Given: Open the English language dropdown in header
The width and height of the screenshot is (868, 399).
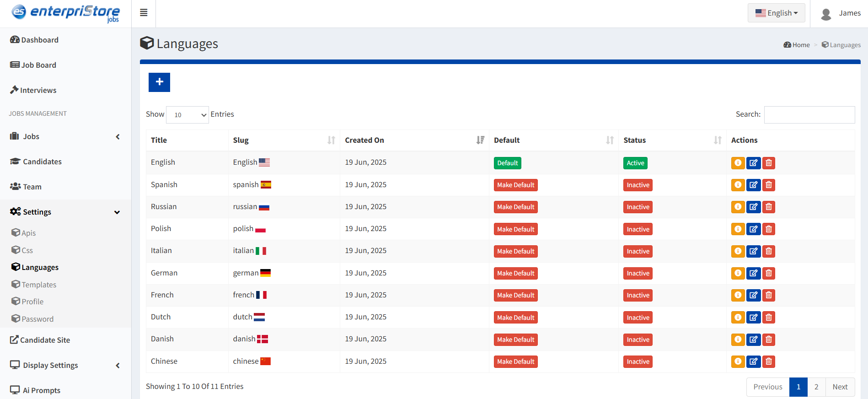Looking at the screenshot, I should pyautogui.click(x=776, y=13).
